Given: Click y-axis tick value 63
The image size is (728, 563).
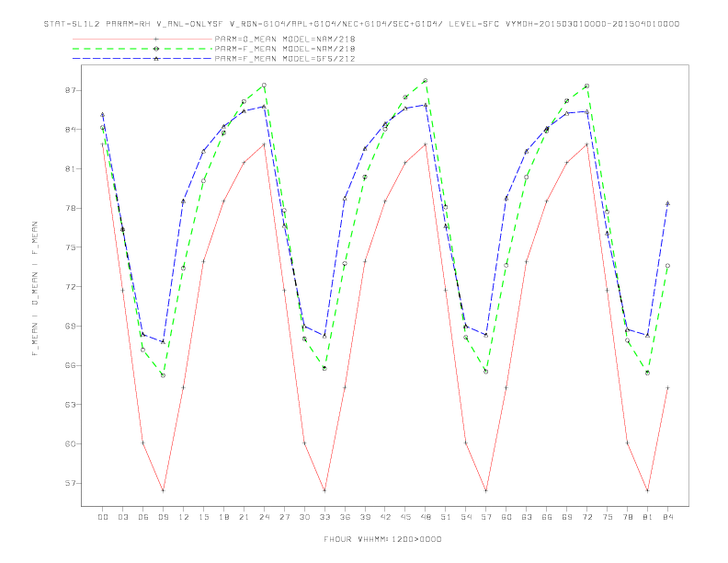Looking at the screenshot, I should [71, 404].
